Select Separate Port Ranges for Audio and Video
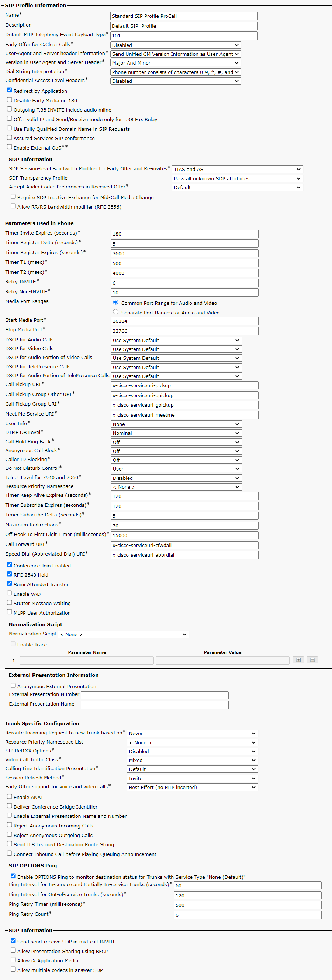The height and width of the screenshot is (980, 332). tap(115, 311)
